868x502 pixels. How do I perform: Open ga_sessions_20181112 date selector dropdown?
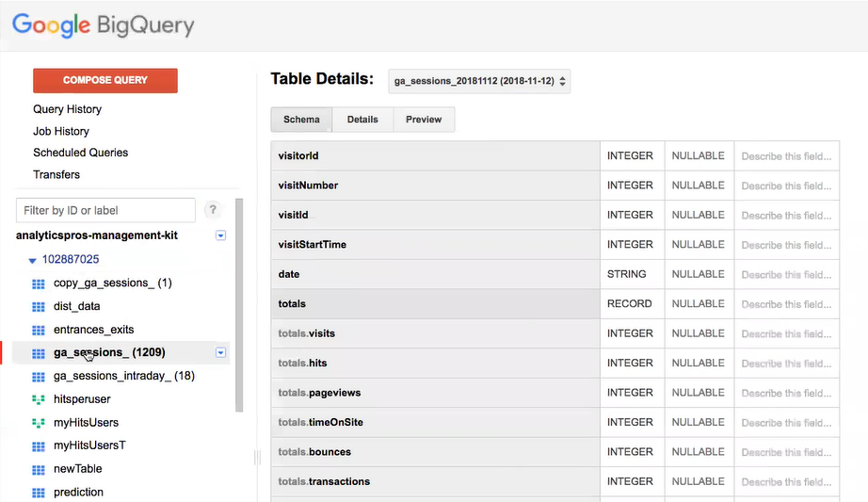[x=479, y=81]
